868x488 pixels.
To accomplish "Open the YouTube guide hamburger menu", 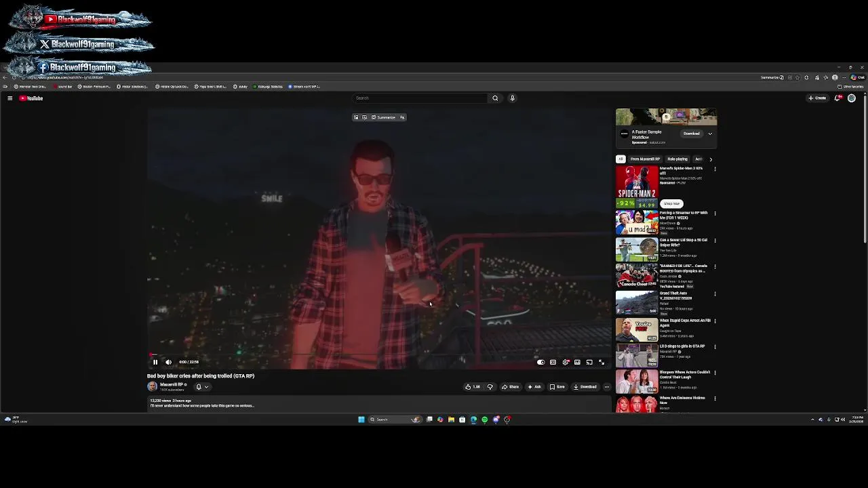I will tap(10, 98).
